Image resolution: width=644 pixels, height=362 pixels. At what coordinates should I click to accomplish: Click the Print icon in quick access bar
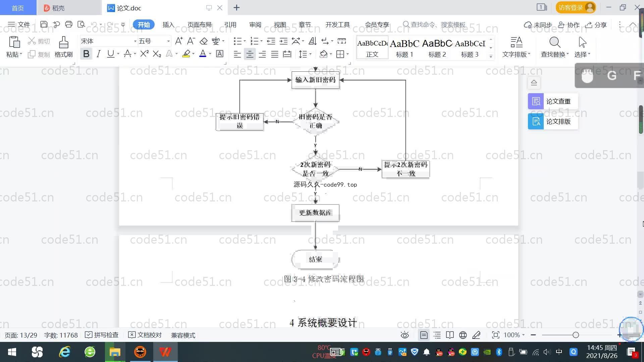(x=69, y=24)
